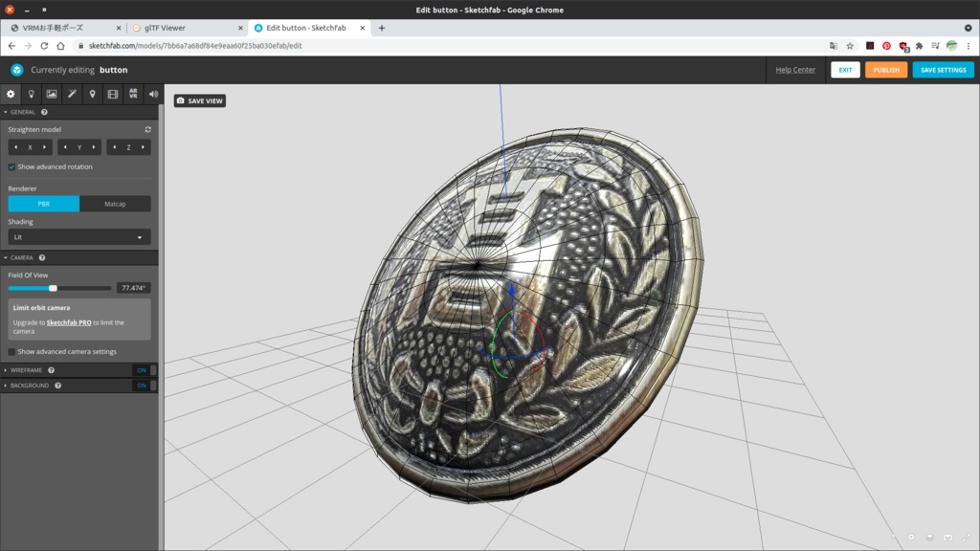980x551 pixels.
Task: Open the Sound speaker tab
Action: [153, 95]
